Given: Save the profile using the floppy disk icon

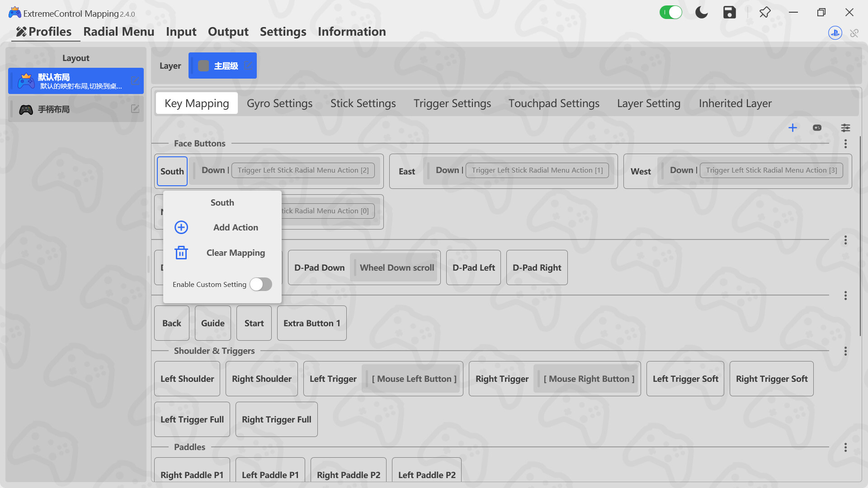Looking at the screenshot, I should tap(729, 12).
